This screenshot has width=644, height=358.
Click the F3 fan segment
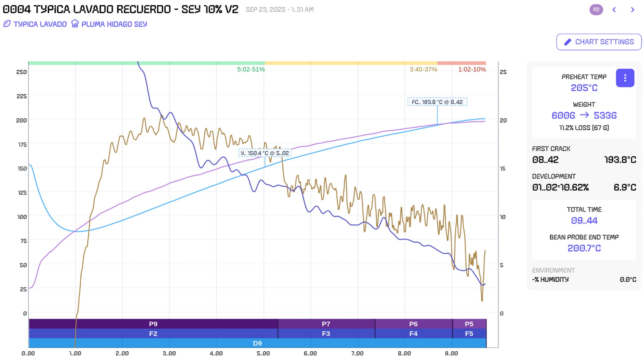(326, 334)
